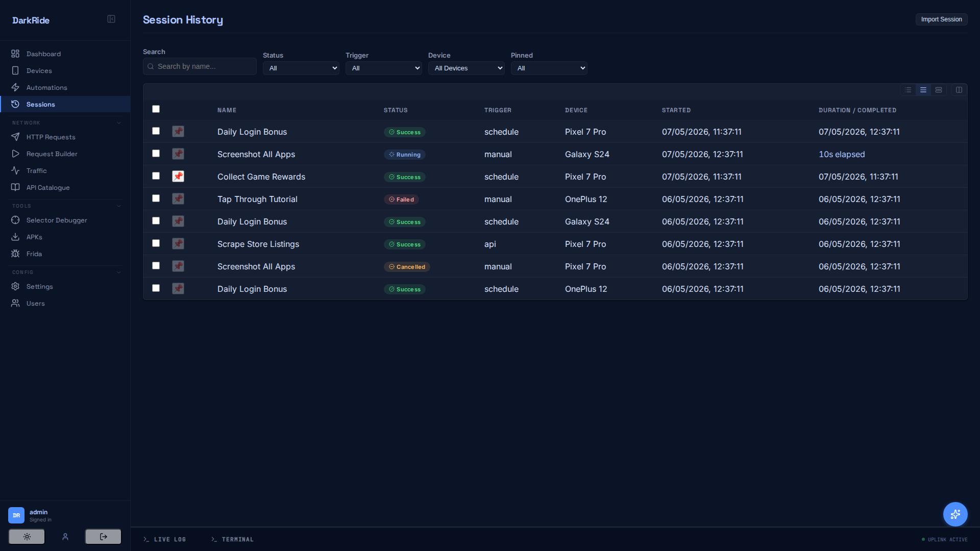This screenshot has height=551, width=980.
Task: Click the admin DR avatar
Action: 16,515
